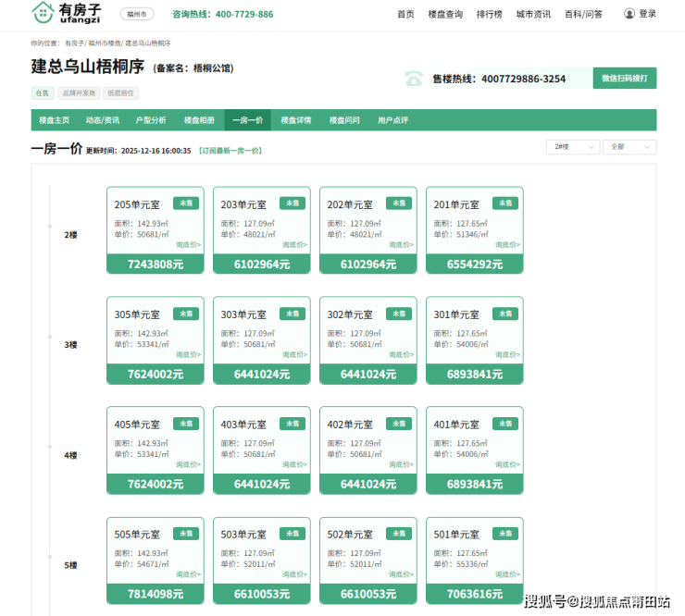685x616 pixels.
Task: Click the 未售 badge on unit 403
Action: pos(293,424)
